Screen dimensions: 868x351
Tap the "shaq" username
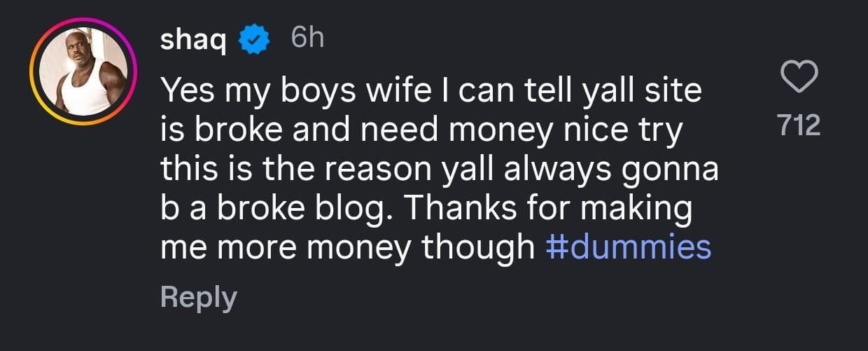pyautogui.click(x=192, y=41)
